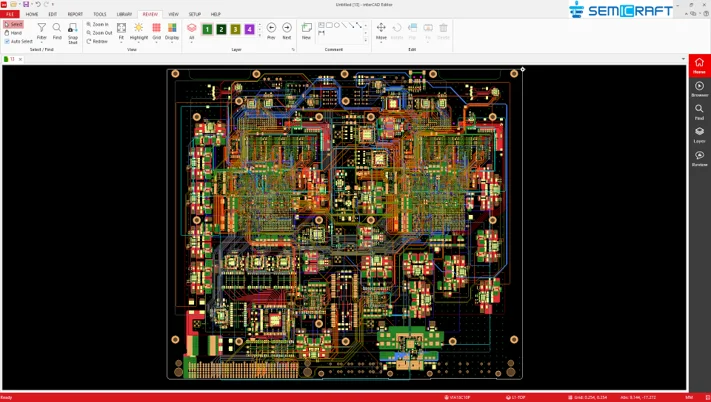Open the All layers dropdown
711x402 pixels.
point(192,42)
